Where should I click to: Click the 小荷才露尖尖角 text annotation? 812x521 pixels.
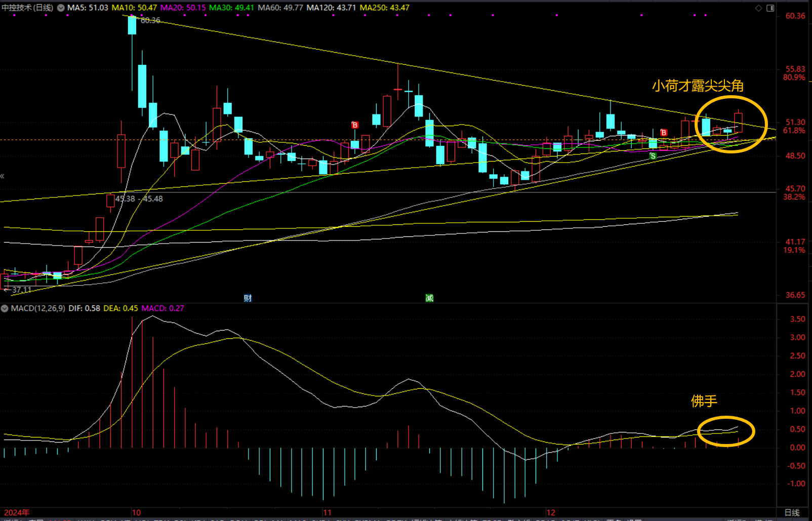(698, 86)
